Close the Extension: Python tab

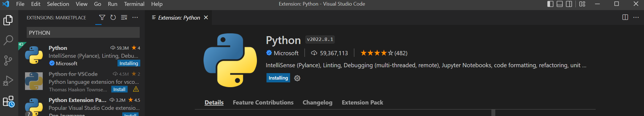click(206, 17)
